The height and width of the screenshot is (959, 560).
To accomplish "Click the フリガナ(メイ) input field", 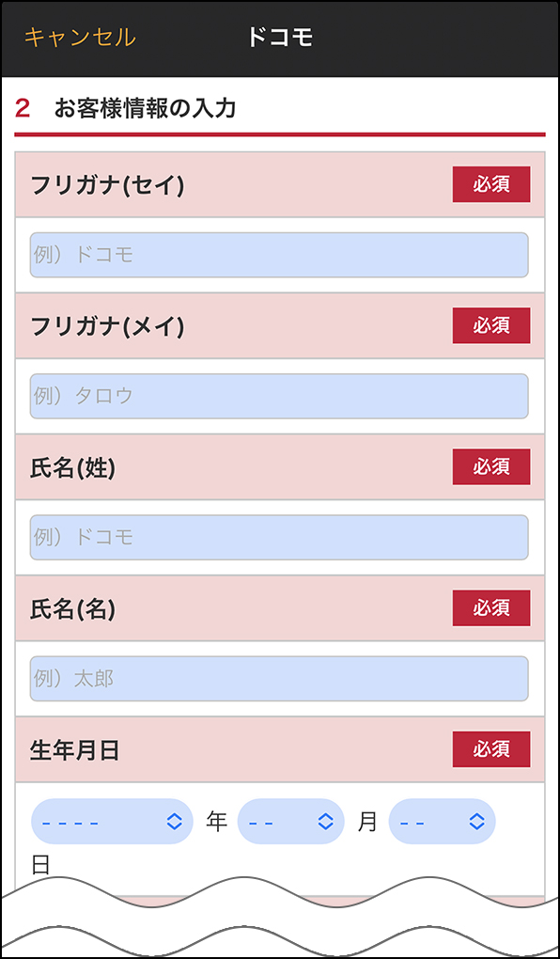I will coord(279,396).
